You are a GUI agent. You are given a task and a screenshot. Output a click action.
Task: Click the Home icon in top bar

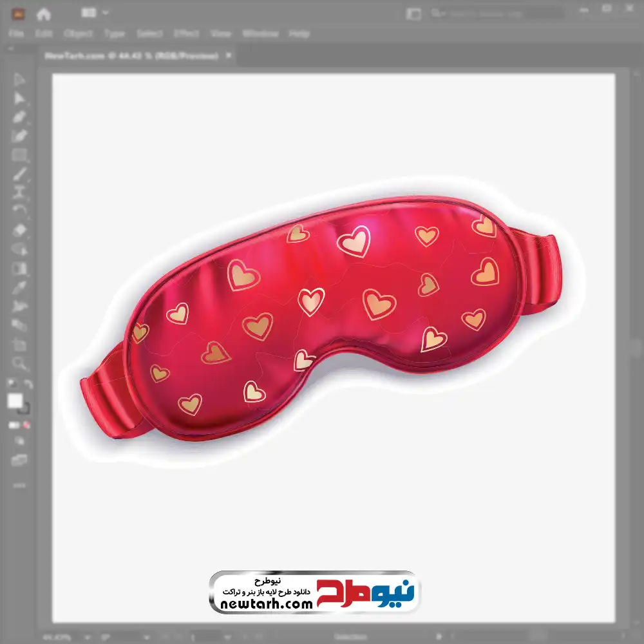(44, 14)
